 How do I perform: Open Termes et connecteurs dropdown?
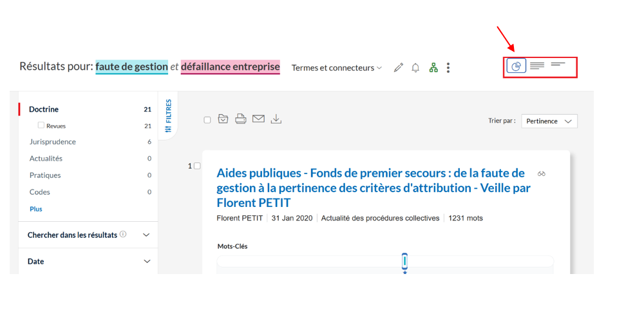337,68
